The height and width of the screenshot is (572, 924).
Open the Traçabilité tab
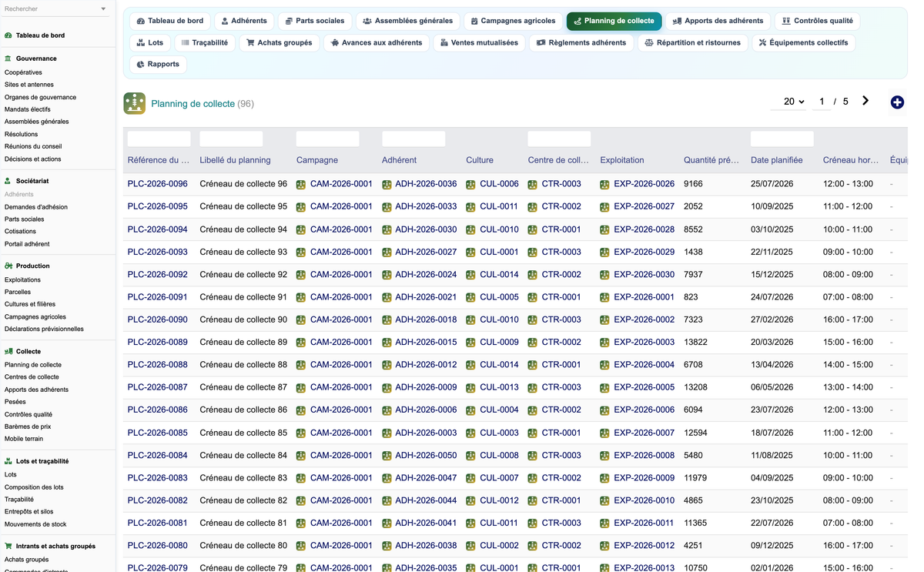tap(205, 42)
